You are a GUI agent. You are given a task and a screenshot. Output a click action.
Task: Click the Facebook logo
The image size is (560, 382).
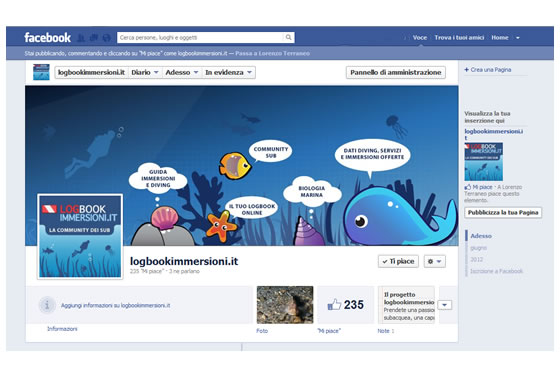point(47,37)
